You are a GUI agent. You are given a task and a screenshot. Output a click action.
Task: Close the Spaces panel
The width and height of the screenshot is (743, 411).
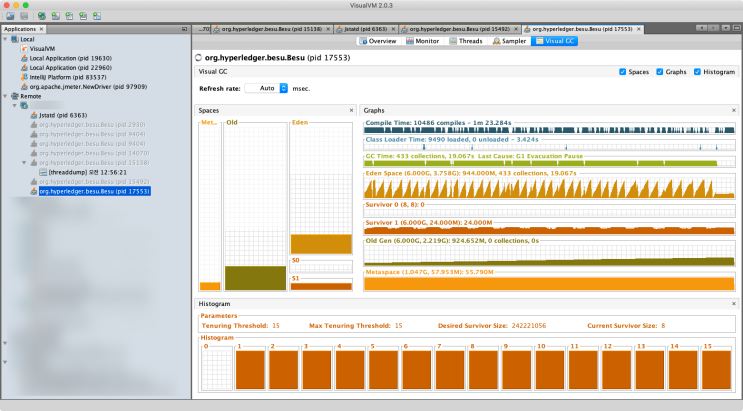pos(351,110)
